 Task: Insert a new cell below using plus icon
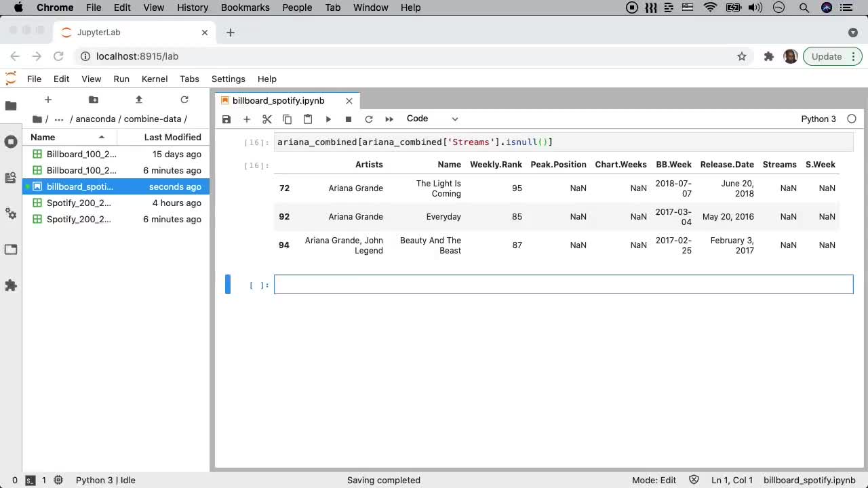[247, 119]
